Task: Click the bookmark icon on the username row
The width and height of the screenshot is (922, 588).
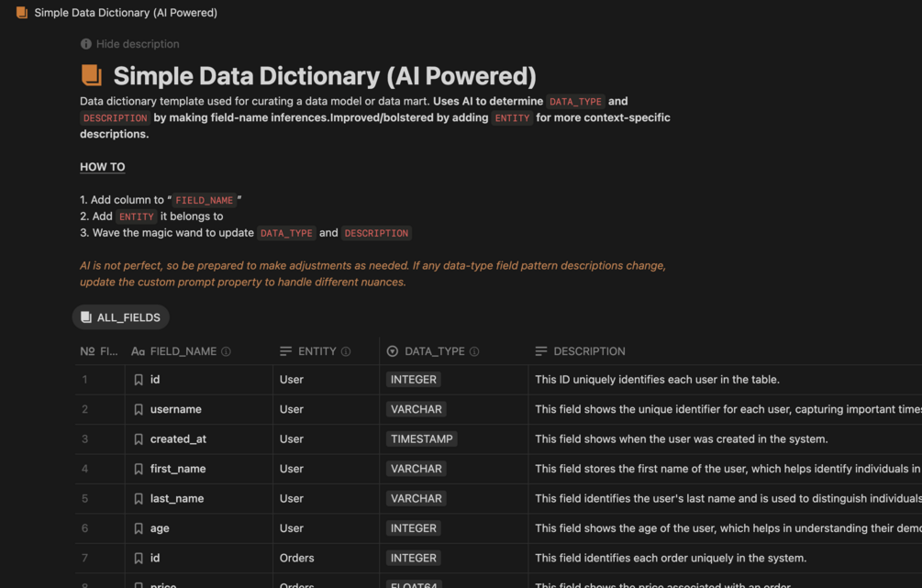Action: click(139, 409)
